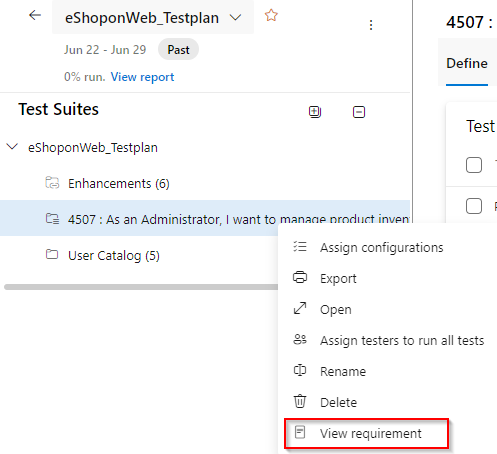497x454 pixels.
Task: Mark test plan as favorite star
Action: [271, 15]
